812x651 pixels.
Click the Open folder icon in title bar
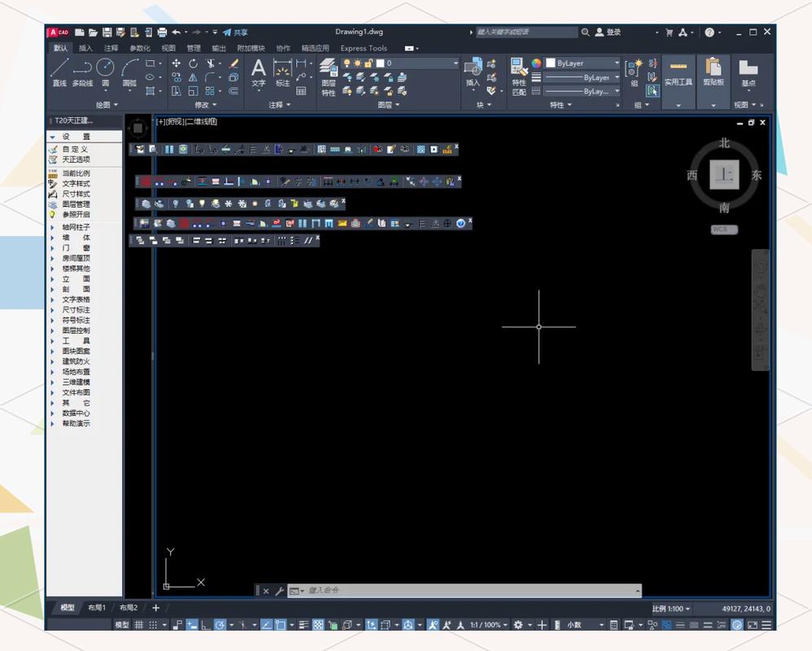pyautogui.click(x=94, y=32)
